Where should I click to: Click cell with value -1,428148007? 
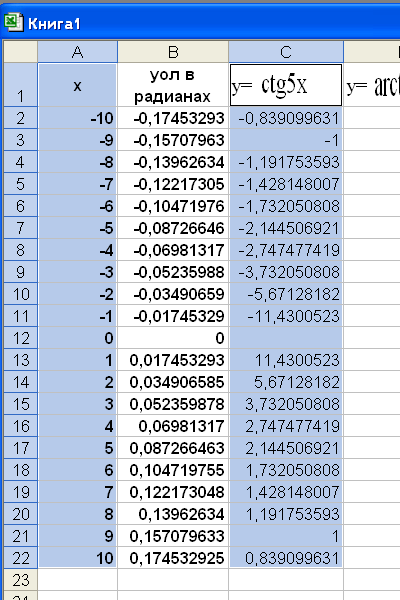point(286,184)
